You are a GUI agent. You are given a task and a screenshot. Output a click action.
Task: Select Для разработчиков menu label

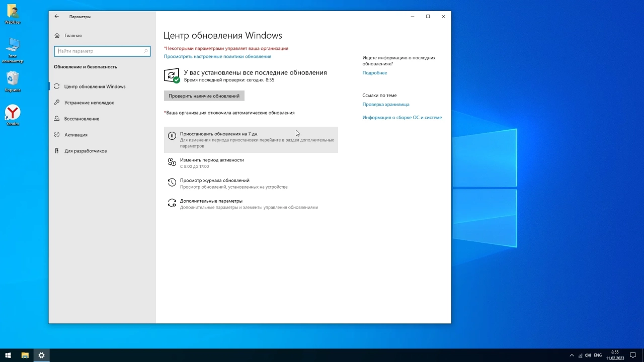point(85,151)
